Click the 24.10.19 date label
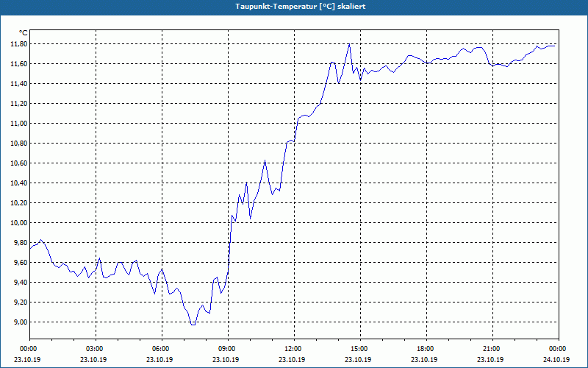The height and width of the screenshot is (368, 588). click(x=556, y=359)
